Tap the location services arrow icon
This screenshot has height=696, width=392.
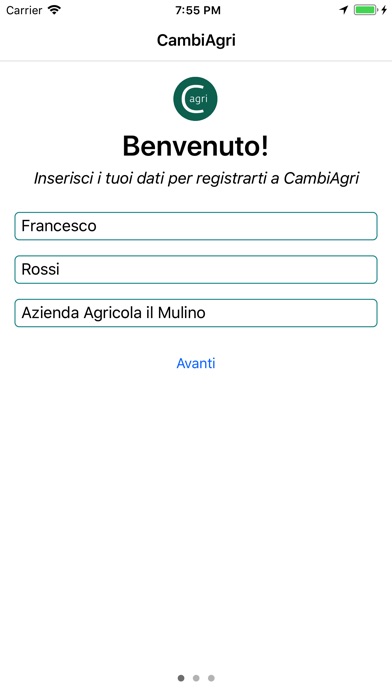pos(344,10)
